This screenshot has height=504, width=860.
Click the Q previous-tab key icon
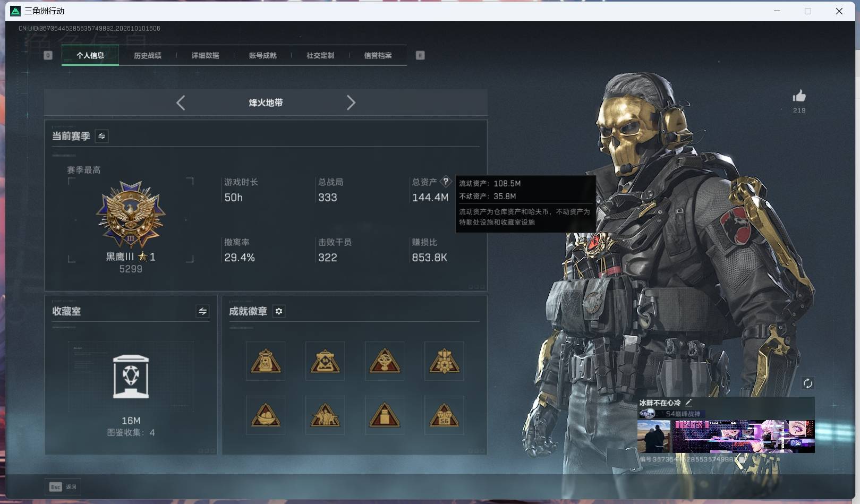[48, 55]
